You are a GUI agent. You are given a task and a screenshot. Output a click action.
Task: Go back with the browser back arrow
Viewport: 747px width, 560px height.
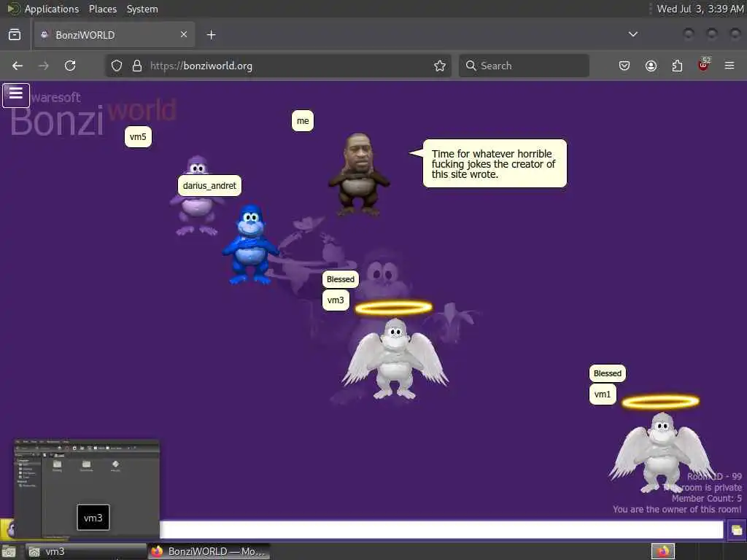click(x=18, y=66)
